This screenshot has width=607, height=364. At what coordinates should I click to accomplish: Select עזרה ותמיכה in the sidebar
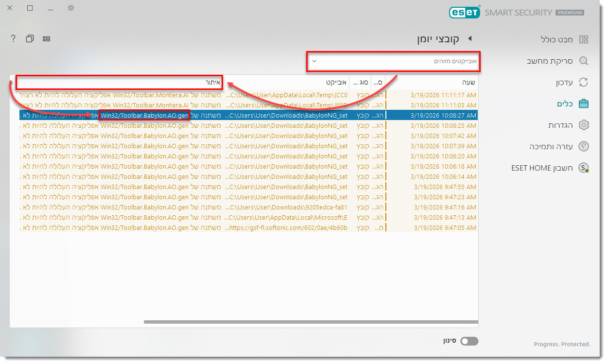coord(552,146)
